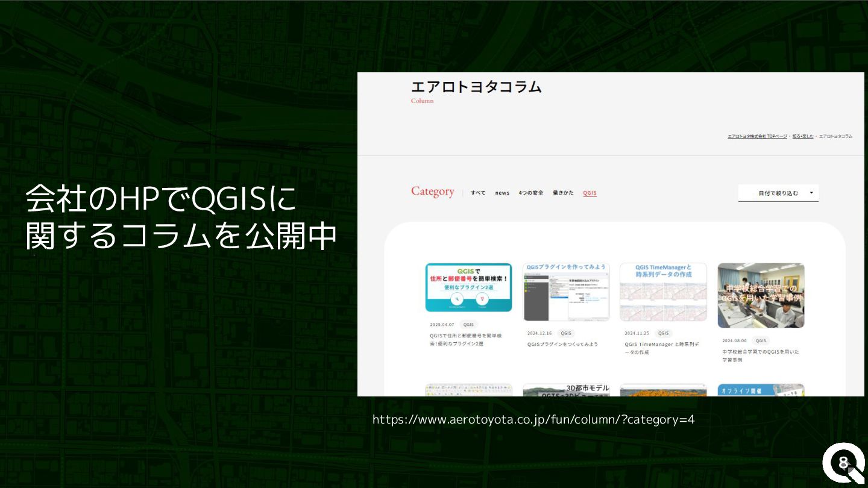Click the エアロトヨタコラム breadcrumb text
Screen dimensions: 868x488
pos(835,136)
